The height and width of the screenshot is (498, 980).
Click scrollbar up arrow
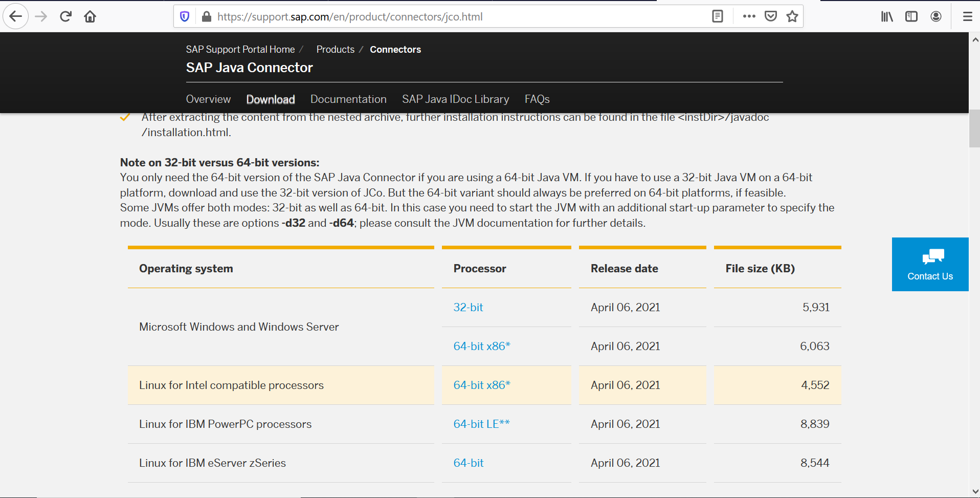coord(975,39)
